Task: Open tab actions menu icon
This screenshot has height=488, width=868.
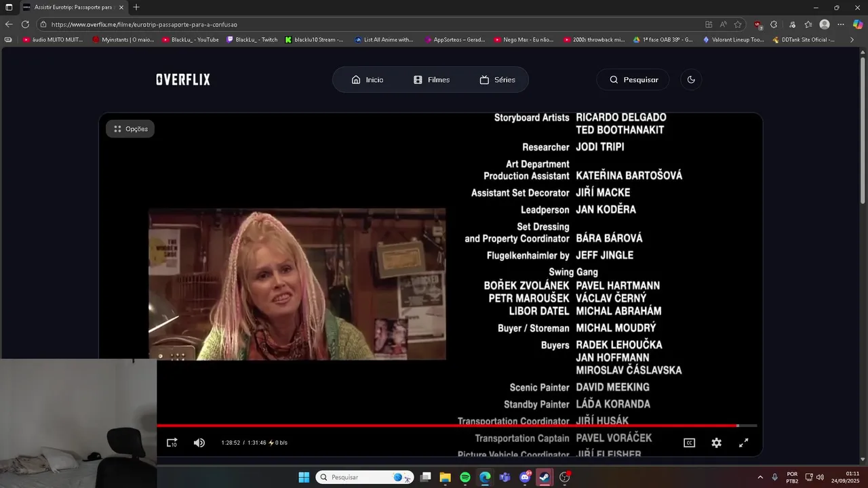Action: [9, 7]
